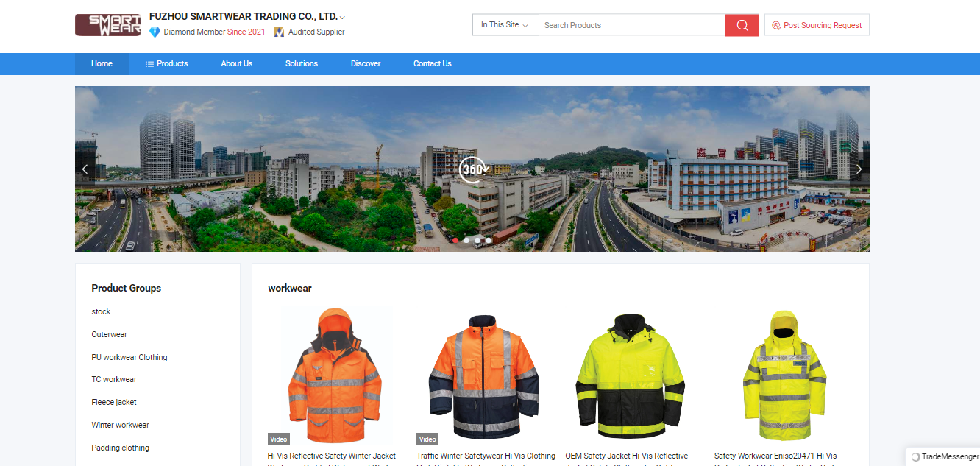This screenshot has height=466, width=980.
Task: Select the first red carousel dot
Action: [456, 240]
